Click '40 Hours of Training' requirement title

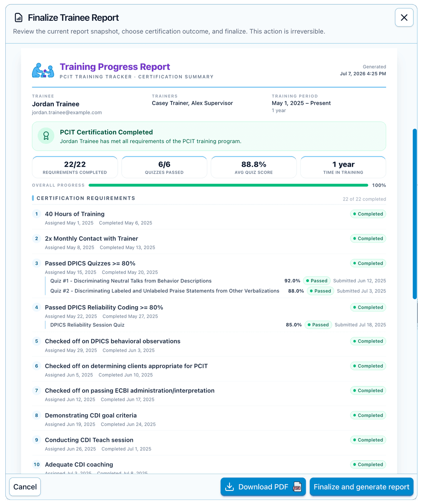pyautogui.click(x=75, y=214)
